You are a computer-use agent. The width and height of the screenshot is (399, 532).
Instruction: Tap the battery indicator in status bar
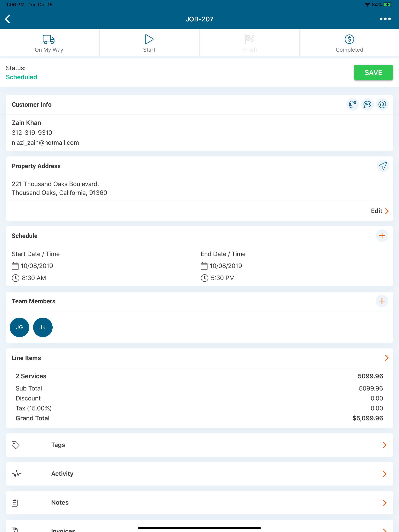[388, 4]
